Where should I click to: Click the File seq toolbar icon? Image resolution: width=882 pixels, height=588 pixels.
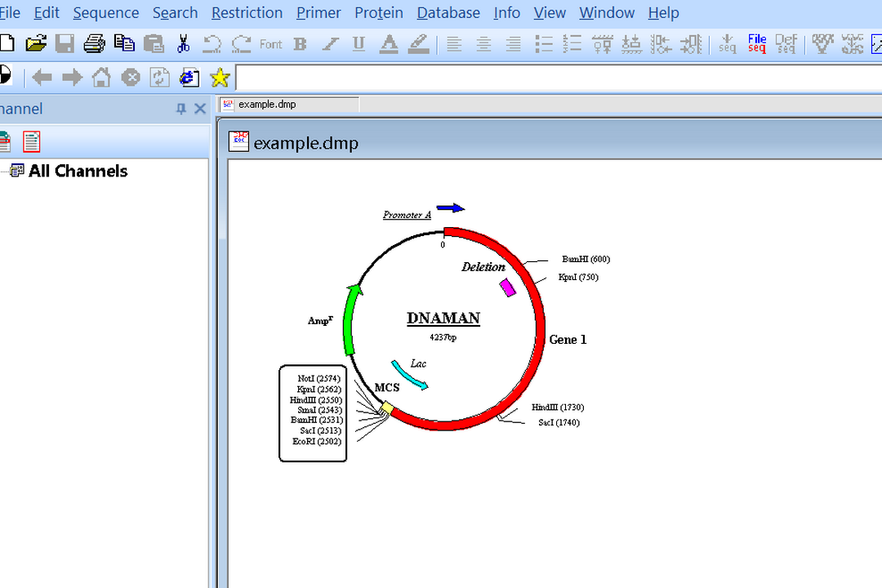pos(756,43)
